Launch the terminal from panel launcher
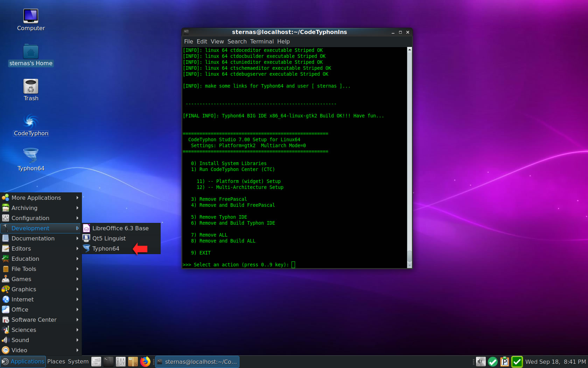Screen dimensions: 588x368 coord(108,362)
